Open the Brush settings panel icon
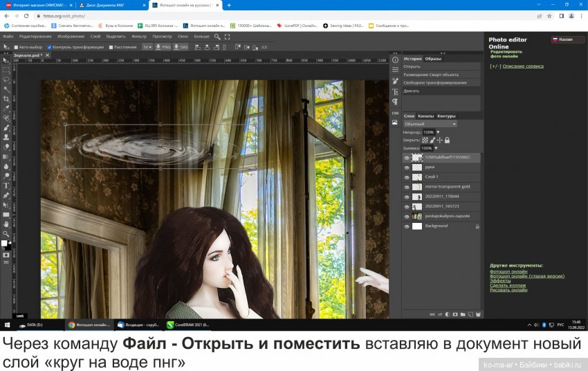The height and width of the screenshot is (371, 588). (x=395, y=81)
